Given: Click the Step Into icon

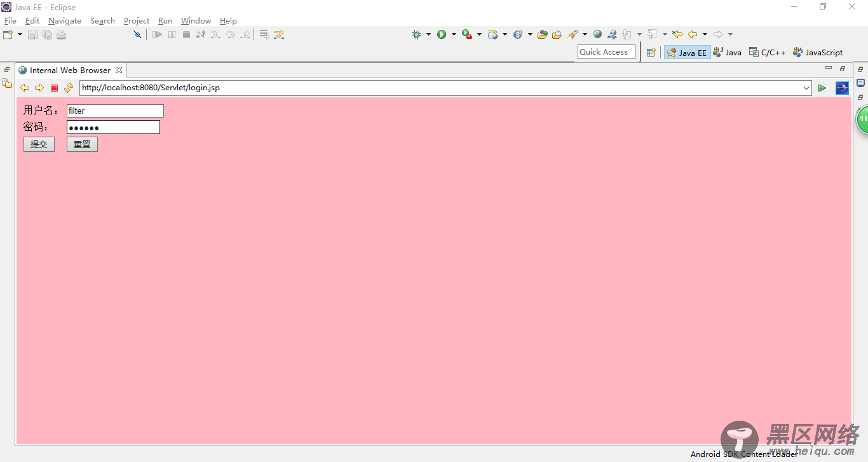Looking at the screenshot, I should (x=215, y=34).
